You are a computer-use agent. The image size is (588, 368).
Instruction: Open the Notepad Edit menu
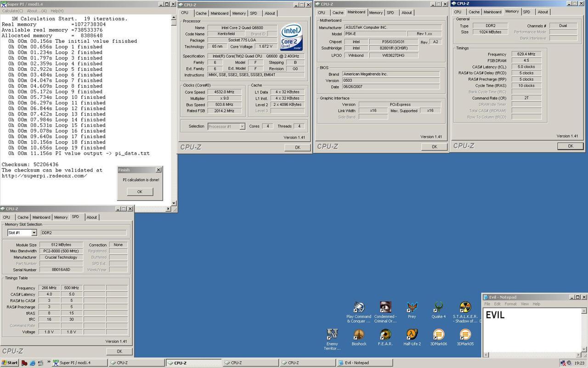click(x=498, y=304)
